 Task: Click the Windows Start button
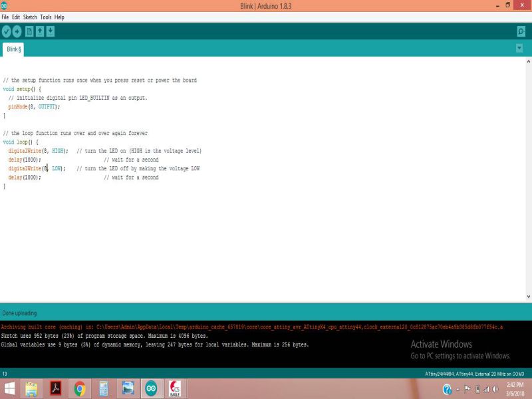point(9,388)
